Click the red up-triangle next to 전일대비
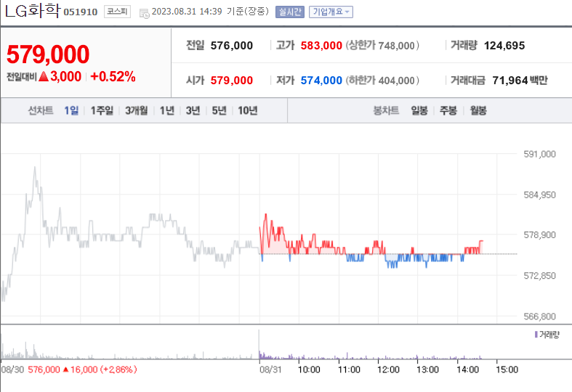The image size is (572, 392). tap(44, 76)
